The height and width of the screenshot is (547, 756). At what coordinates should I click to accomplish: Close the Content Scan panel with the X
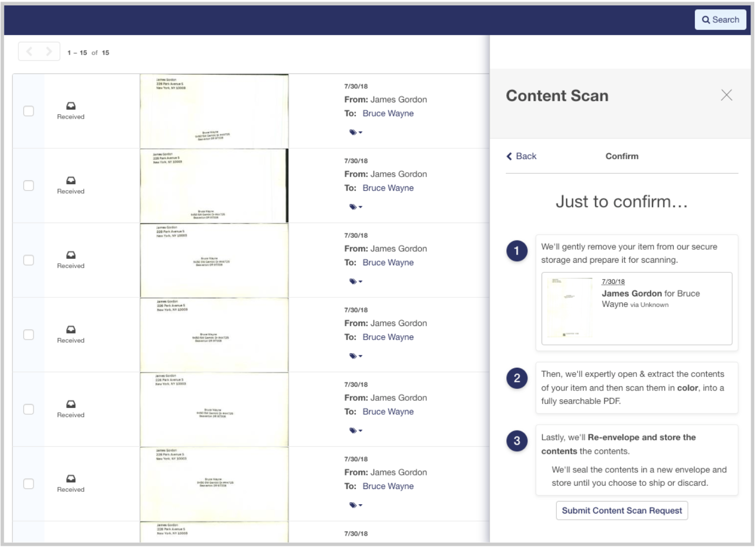coord(726,95)
